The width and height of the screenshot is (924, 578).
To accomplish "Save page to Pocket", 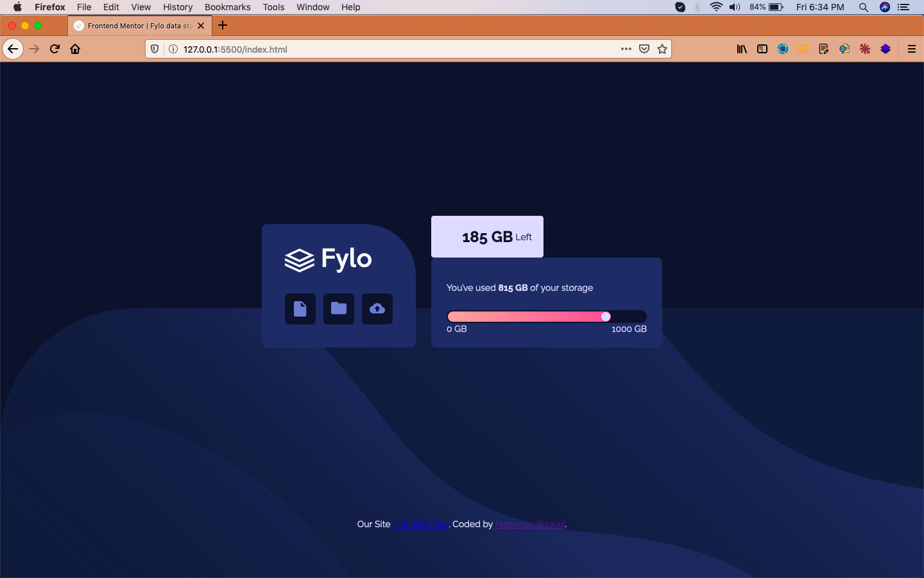I will point(644,49).
